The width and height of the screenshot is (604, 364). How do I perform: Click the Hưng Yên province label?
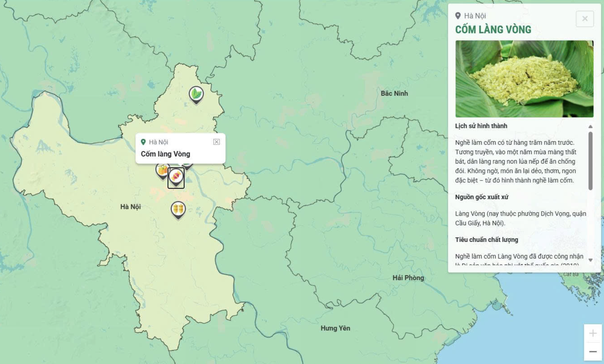pyautogui.click(x=335, y=328)
